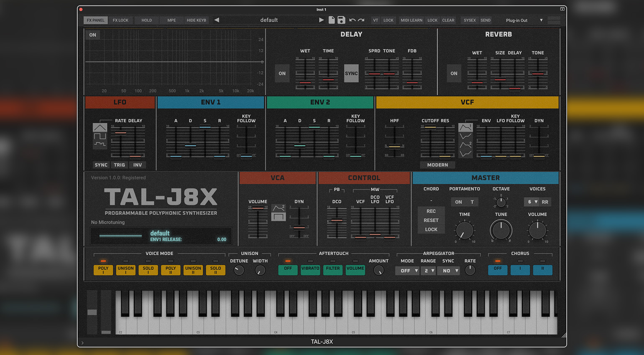
Task: Enable the Reverb ON button
Action: click(454, 74)
